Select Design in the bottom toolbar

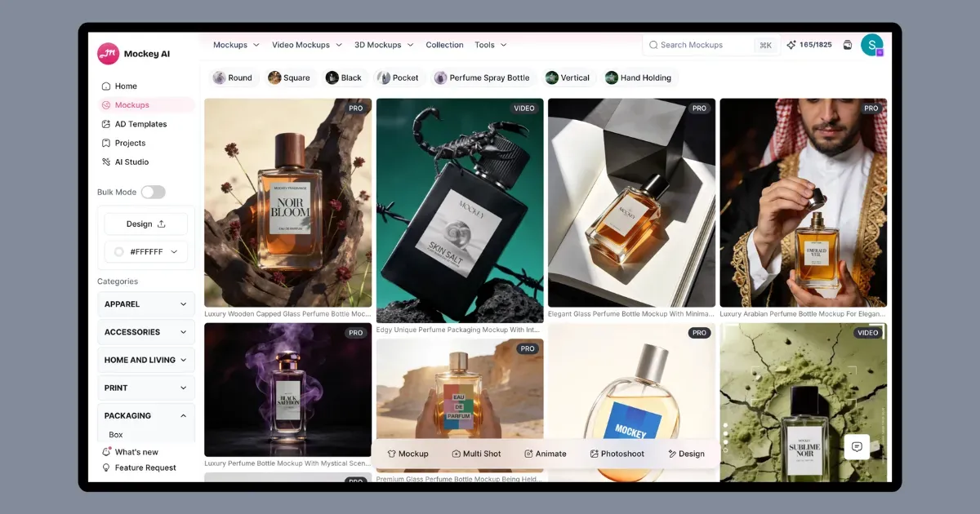[686, 454]
